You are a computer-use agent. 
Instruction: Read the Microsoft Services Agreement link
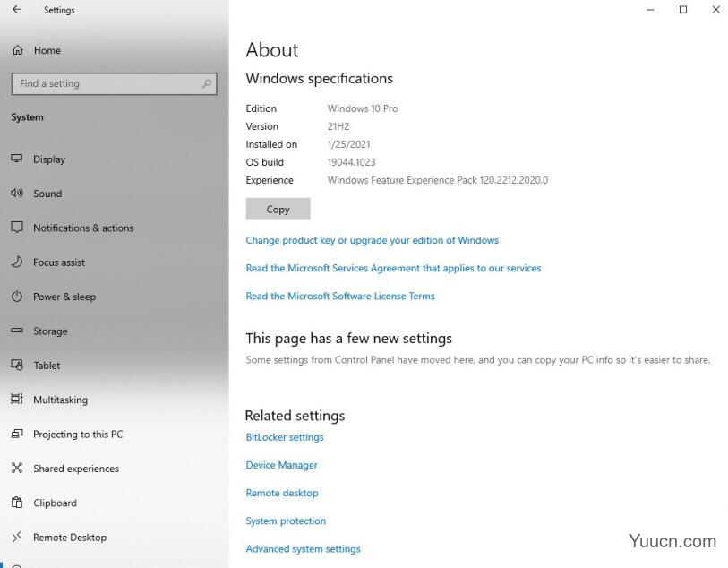[x=393, y=268]
